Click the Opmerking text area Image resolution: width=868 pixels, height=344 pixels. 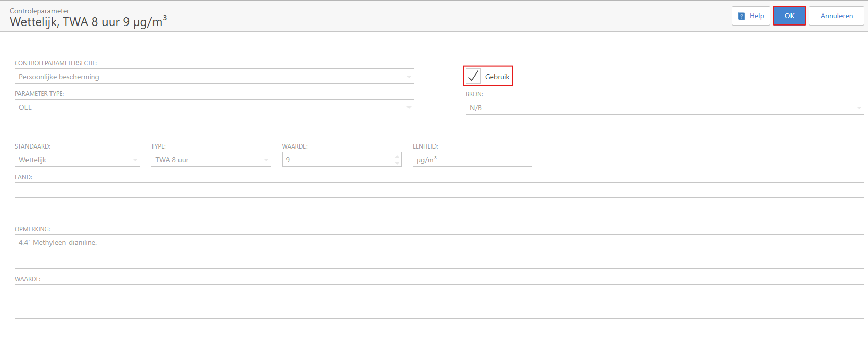(x=439, y=252)
